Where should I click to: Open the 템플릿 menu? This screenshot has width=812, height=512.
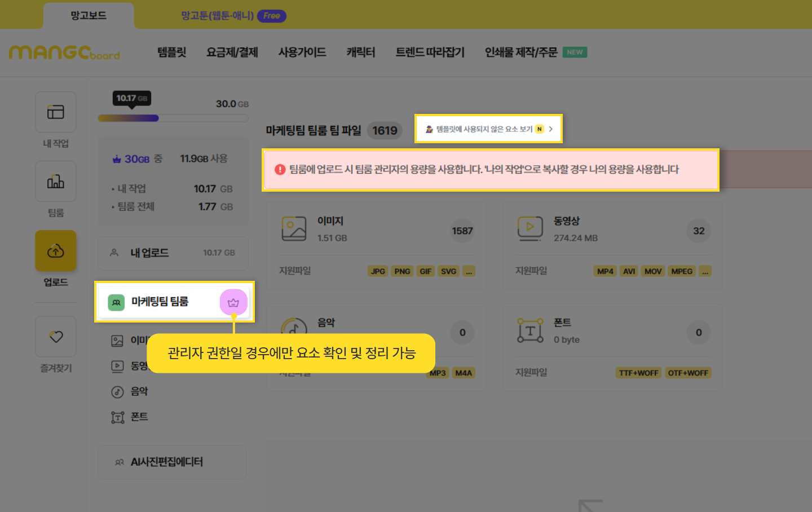tap(171, 52)
